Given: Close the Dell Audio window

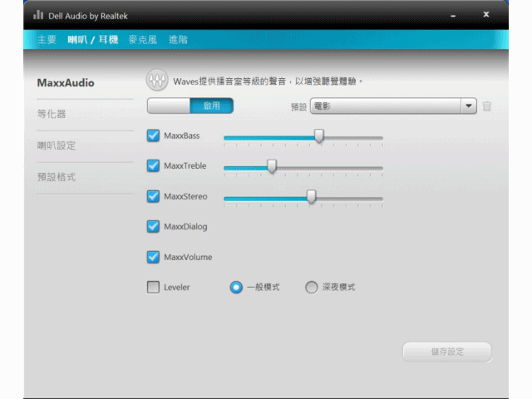Looking at the screenshot, I should tap(485, 14).
